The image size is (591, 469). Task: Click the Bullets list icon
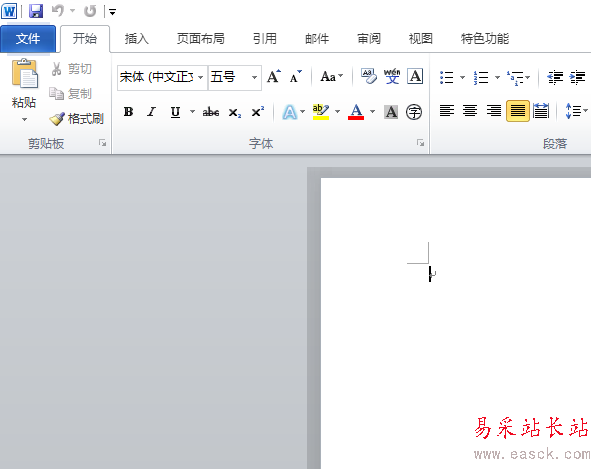pyautogui.click(x=447, y=78)
